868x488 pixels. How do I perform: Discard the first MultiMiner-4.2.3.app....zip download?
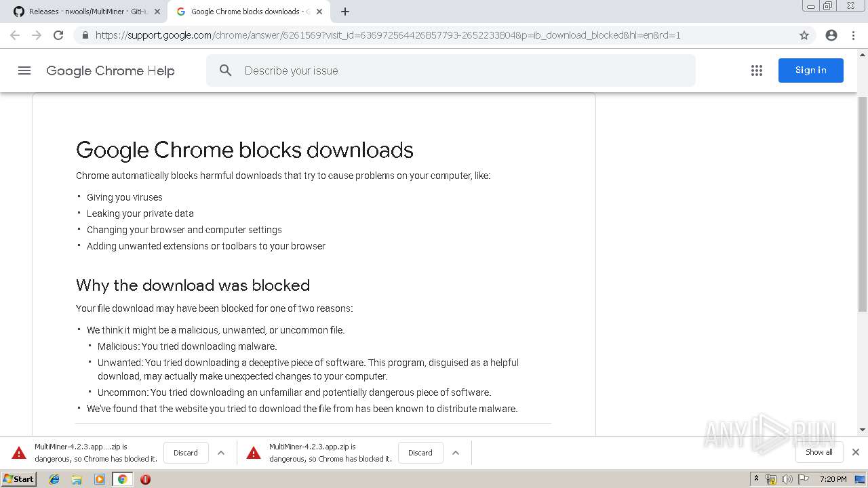(185, 453)
